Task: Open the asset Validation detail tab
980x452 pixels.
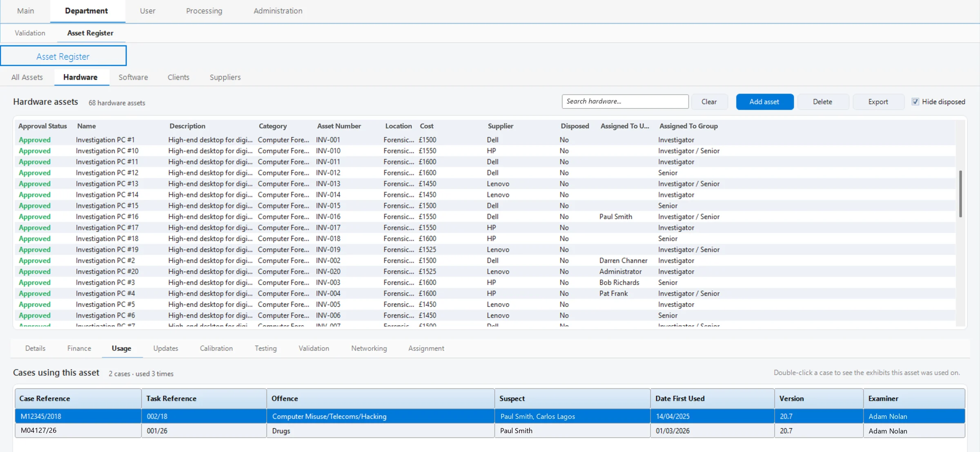Action: tap(314, 348)
